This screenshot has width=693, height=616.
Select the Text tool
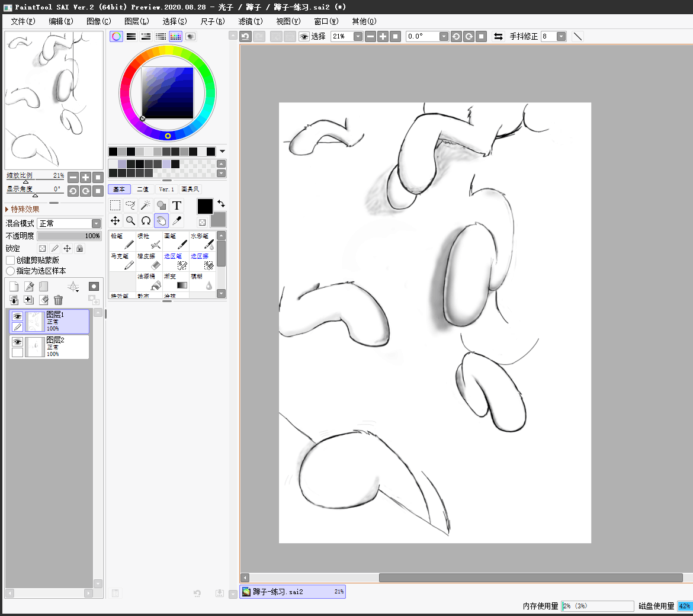177,206
